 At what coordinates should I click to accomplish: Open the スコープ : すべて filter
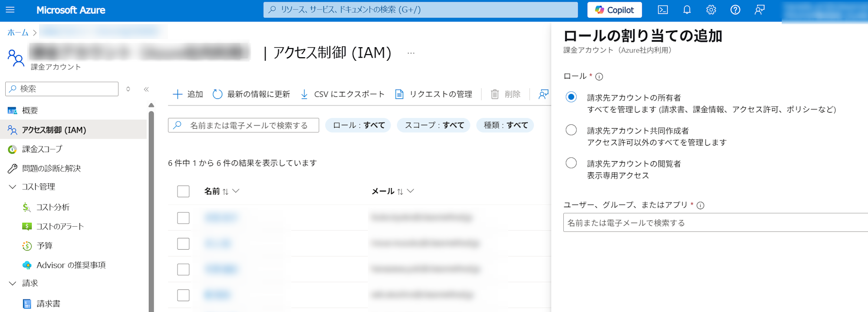[434, 125]
